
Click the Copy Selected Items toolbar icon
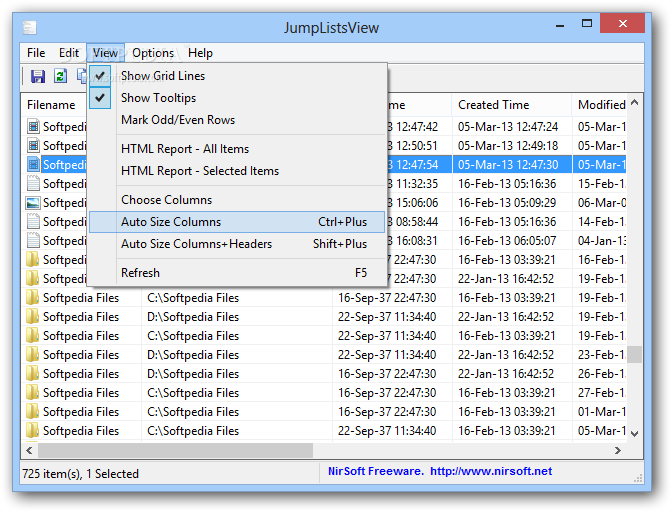pyautogui.click(x=81, y=76)
